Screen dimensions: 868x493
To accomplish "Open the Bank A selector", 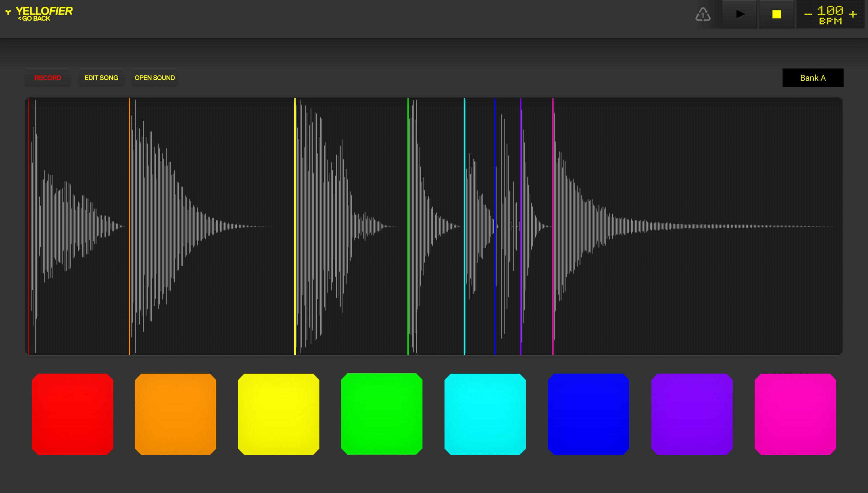I will (813, 78).
